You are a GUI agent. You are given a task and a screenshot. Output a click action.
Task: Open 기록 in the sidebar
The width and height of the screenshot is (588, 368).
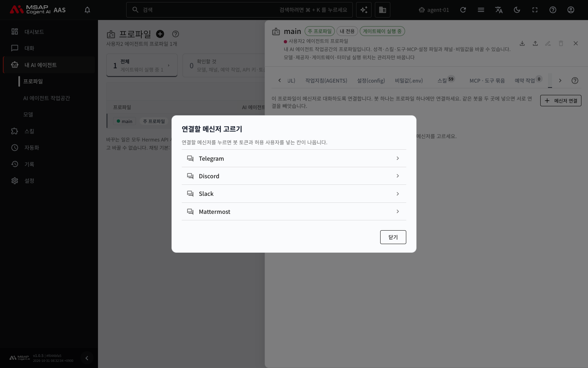click(x=49, y=164)
